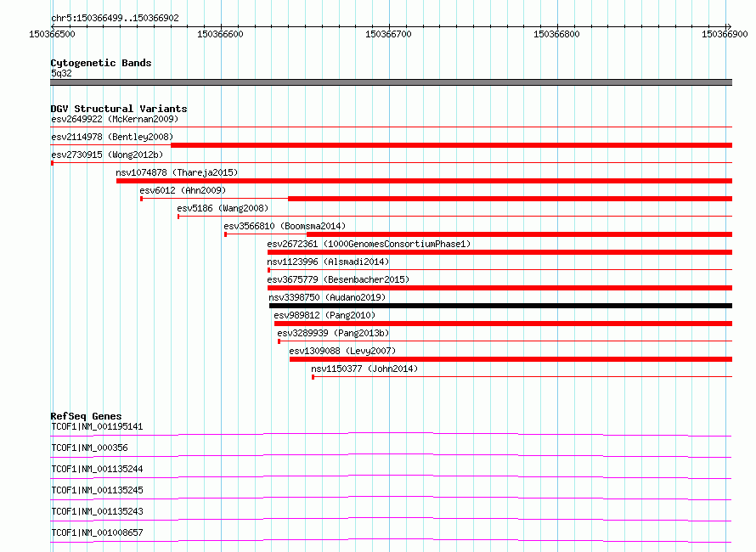Click the black nsv3398750 Audano2019 bar

[x=500, y=306]
